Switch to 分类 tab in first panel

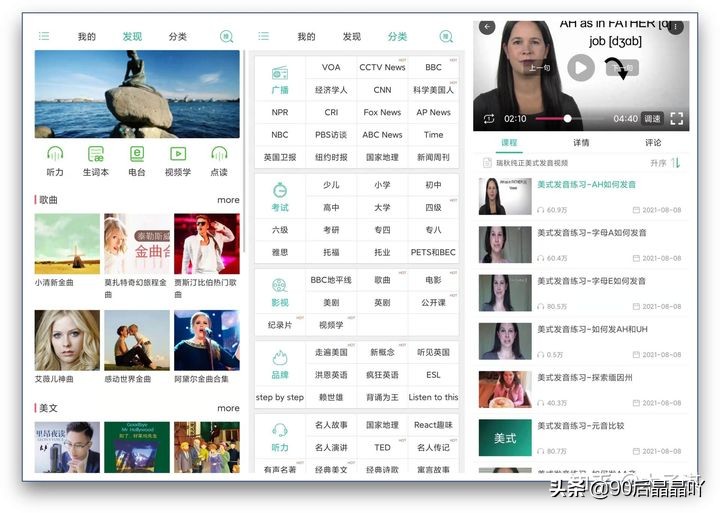[178, 36]
